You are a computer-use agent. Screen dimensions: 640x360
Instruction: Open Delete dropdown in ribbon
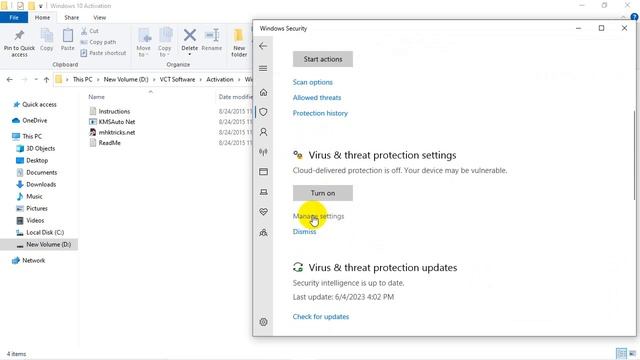[189, 54]
